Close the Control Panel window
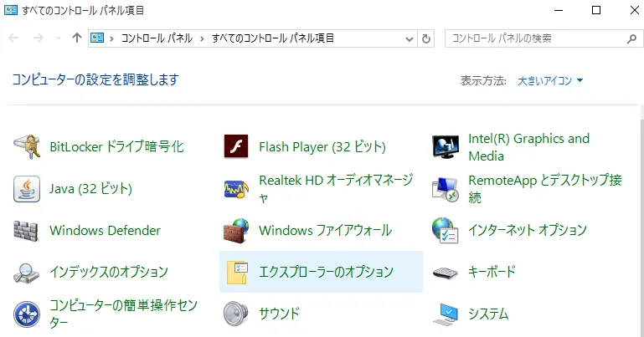 tap(635, 10)
